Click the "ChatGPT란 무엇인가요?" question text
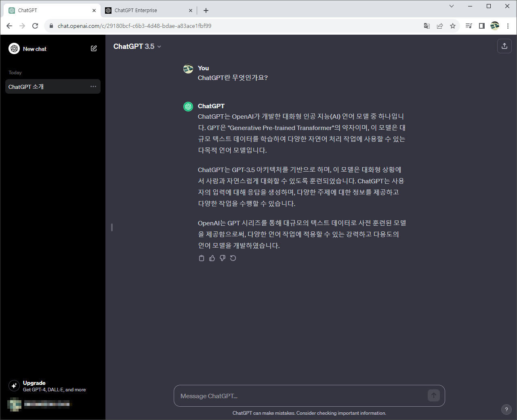The image size is (517, 420). (x=233, y=78)
